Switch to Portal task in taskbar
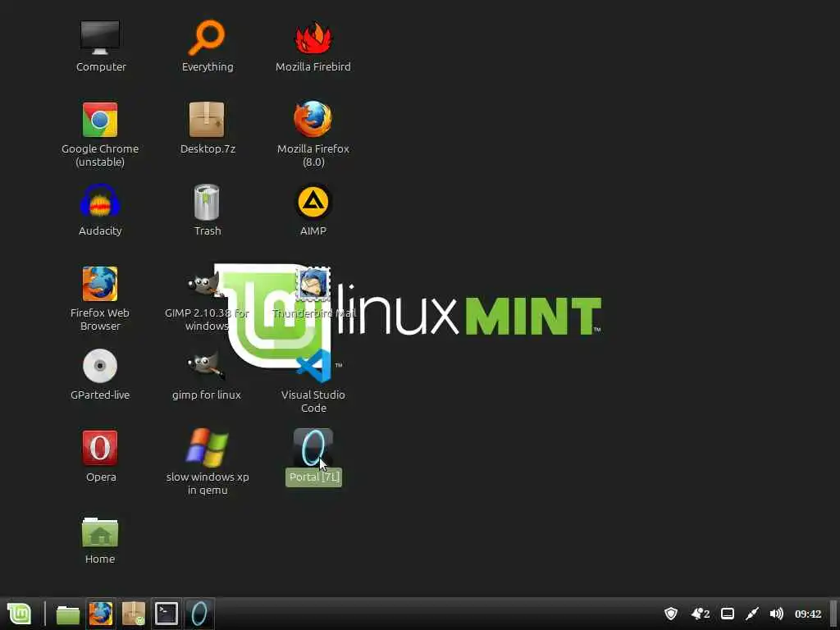 [199, 614]
